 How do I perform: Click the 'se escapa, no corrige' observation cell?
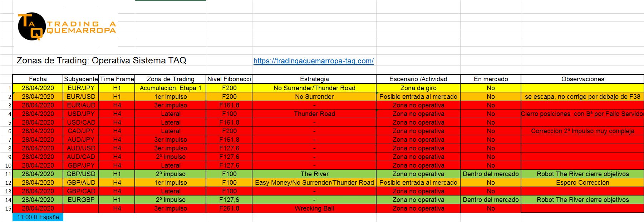pyautogui.click(x=582, y=97)
